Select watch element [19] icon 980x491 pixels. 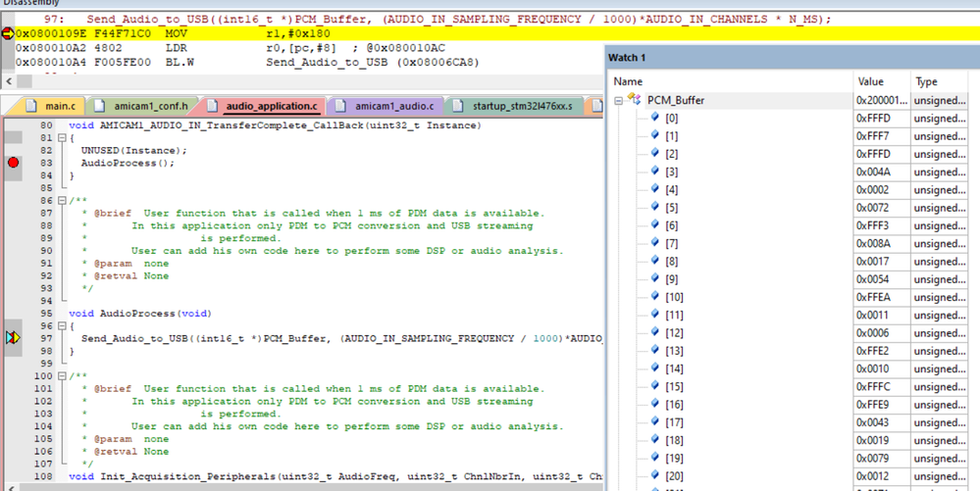[655, 458]
